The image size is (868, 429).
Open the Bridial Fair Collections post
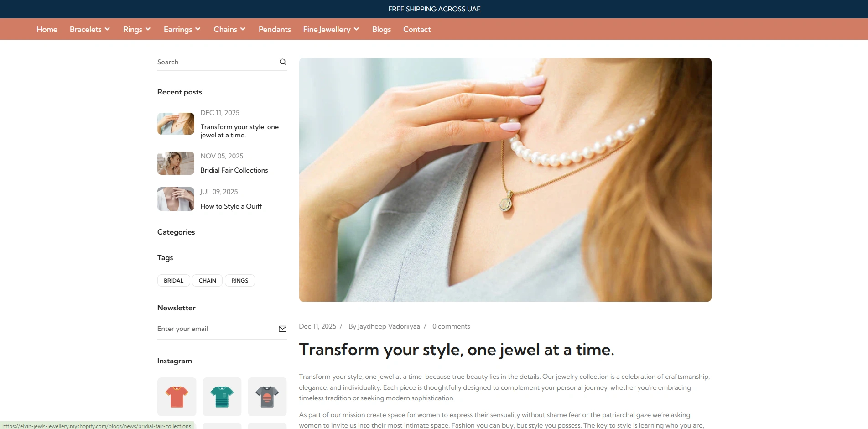[234, 170]
